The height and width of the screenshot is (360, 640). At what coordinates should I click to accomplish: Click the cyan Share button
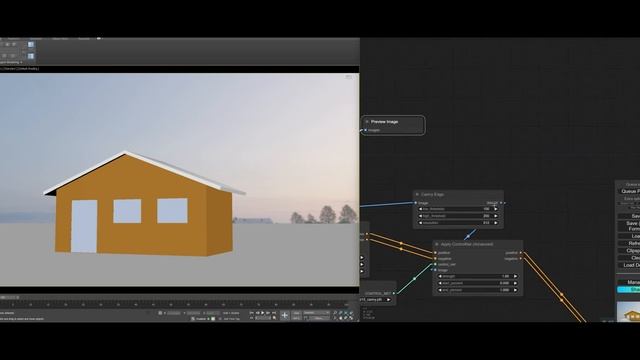point(629,289)
